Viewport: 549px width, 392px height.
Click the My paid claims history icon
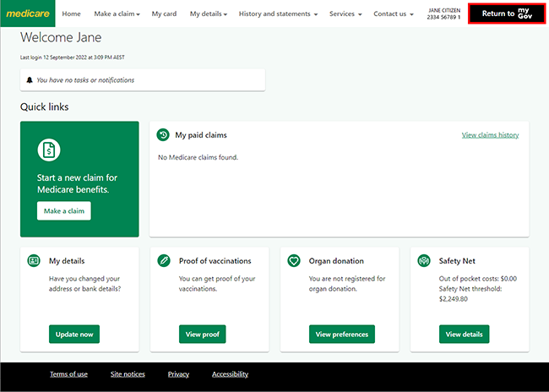pos(163,135)
